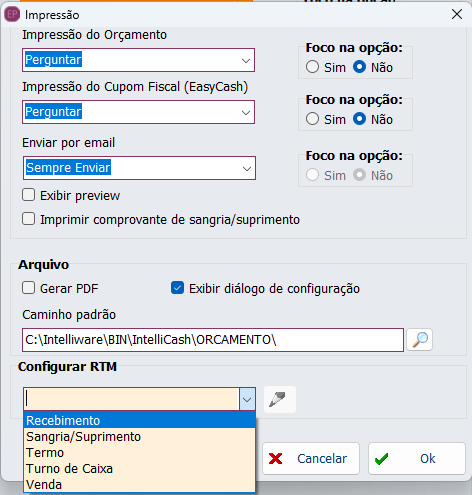Uncheck Exibir diálogo de configuração
This screenshot has height=495, width=472.
point(177,288)
